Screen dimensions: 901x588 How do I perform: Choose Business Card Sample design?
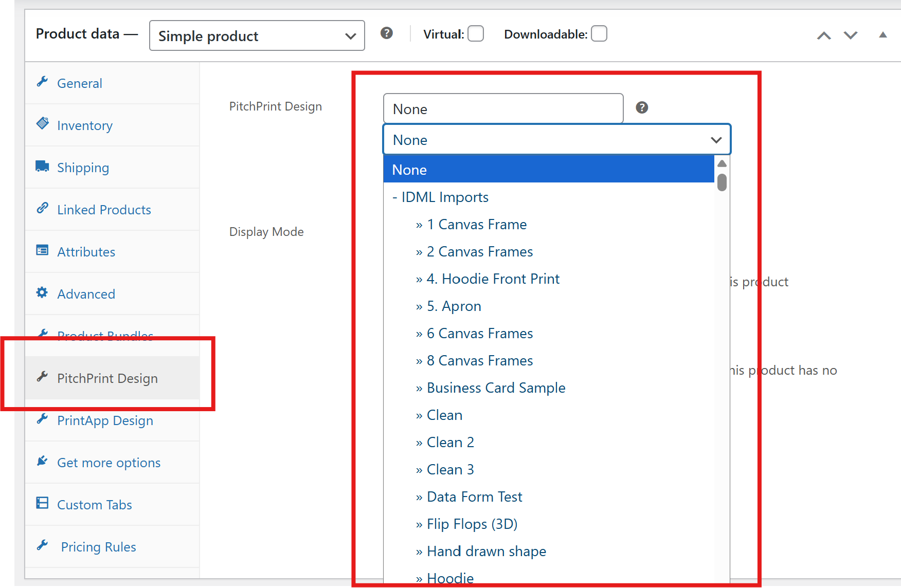tap(549, 388)
